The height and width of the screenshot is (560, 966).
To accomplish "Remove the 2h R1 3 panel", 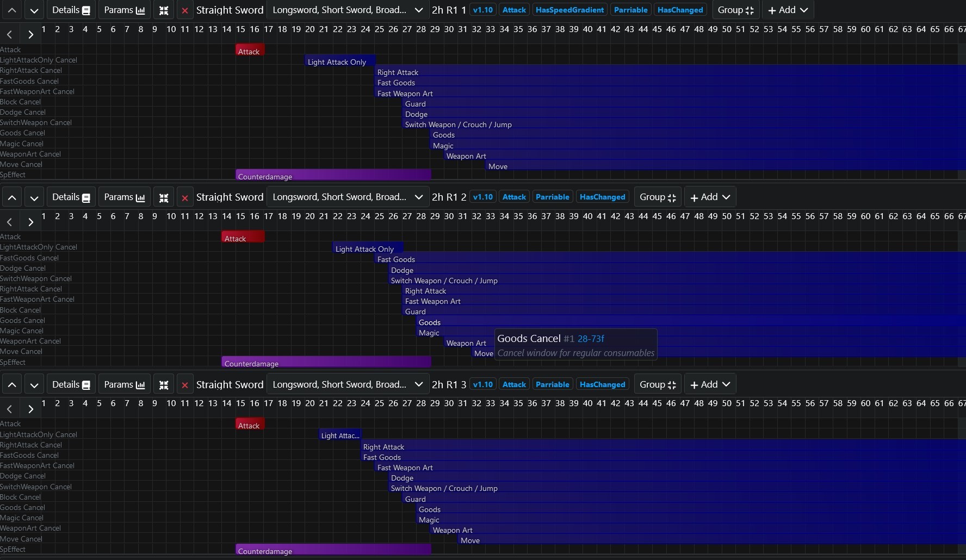I will point(185,385).
